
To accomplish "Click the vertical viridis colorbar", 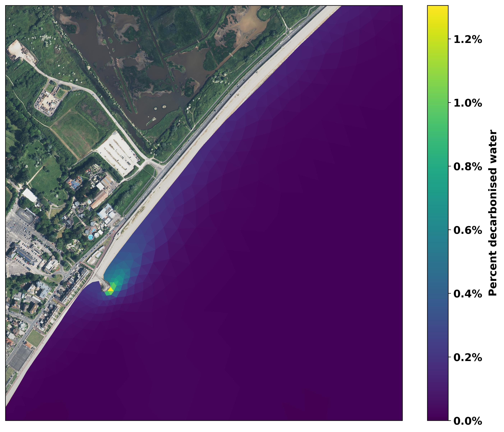I will (438, 213).
